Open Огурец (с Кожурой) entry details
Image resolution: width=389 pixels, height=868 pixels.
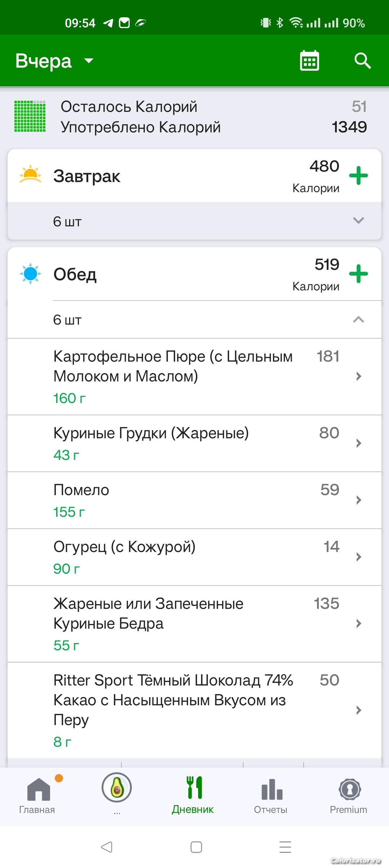tap(194, 557)
